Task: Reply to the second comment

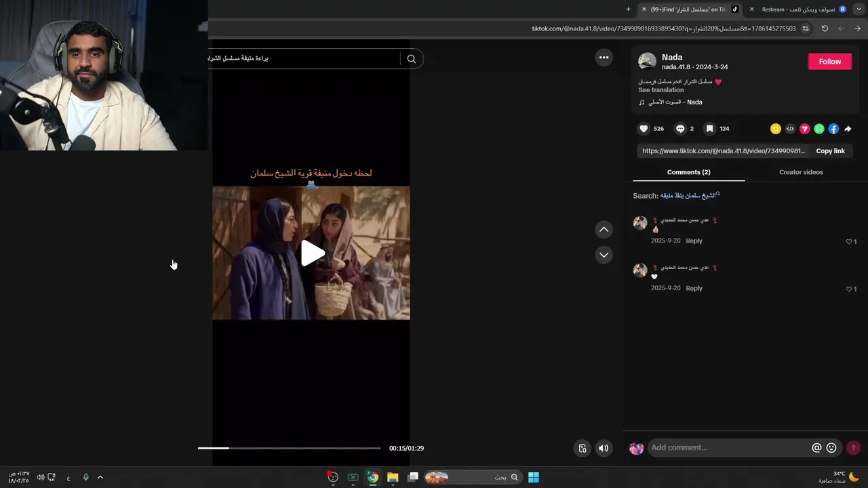Action: 694,288
